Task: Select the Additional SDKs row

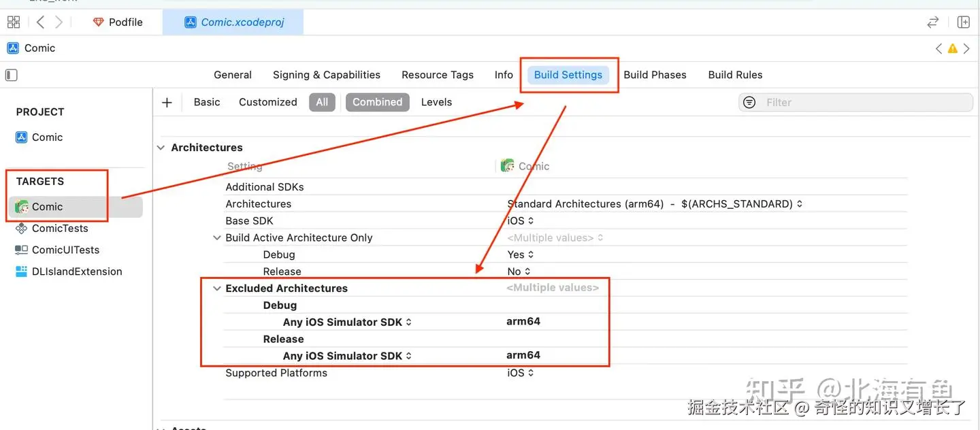Action: click(565, 187)
